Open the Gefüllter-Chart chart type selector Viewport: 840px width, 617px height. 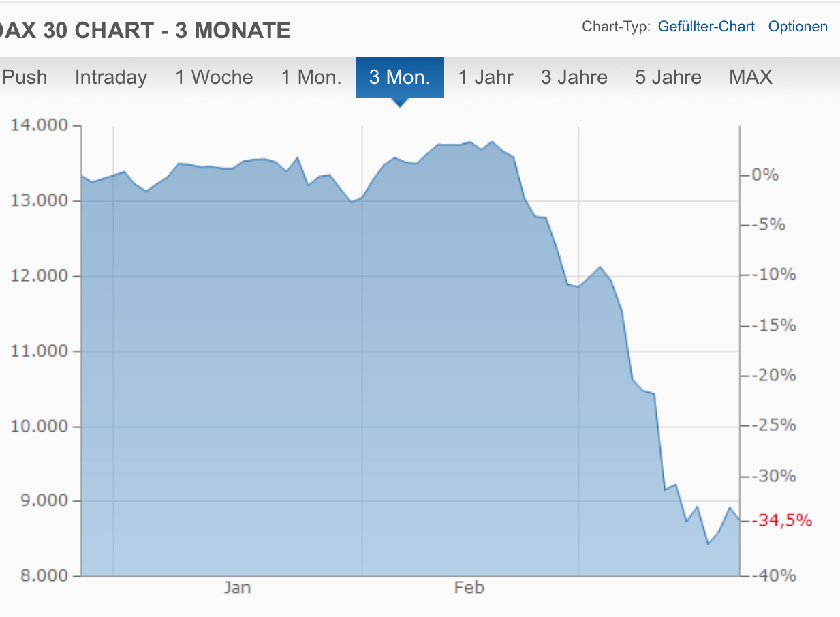click(706, 27)
